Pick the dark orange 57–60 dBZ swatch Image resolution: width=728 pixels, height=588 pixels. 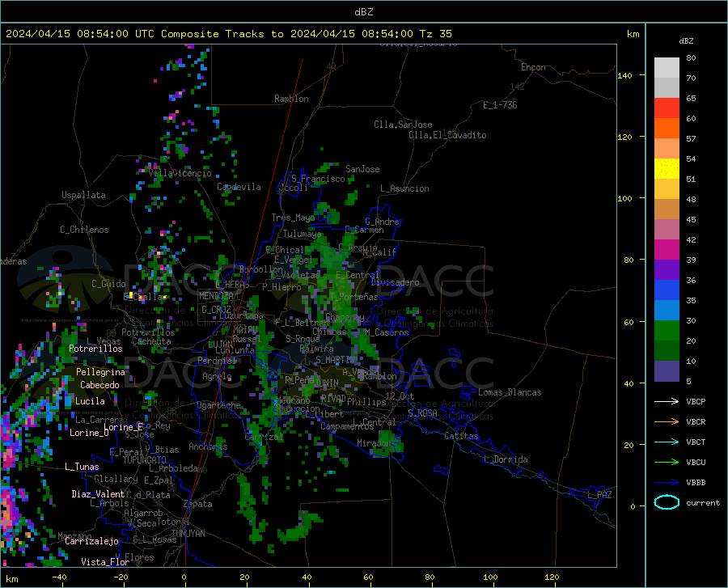(x=667, y=129)
